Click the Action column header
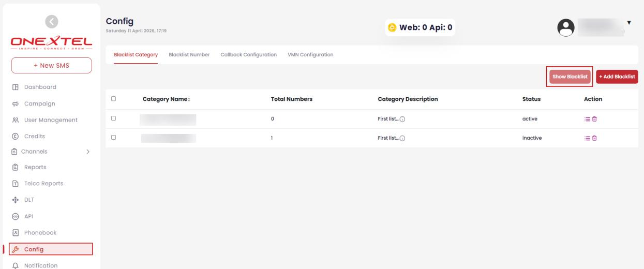The width and height of the screenshot is (644, 269). [x=593, y=99]
